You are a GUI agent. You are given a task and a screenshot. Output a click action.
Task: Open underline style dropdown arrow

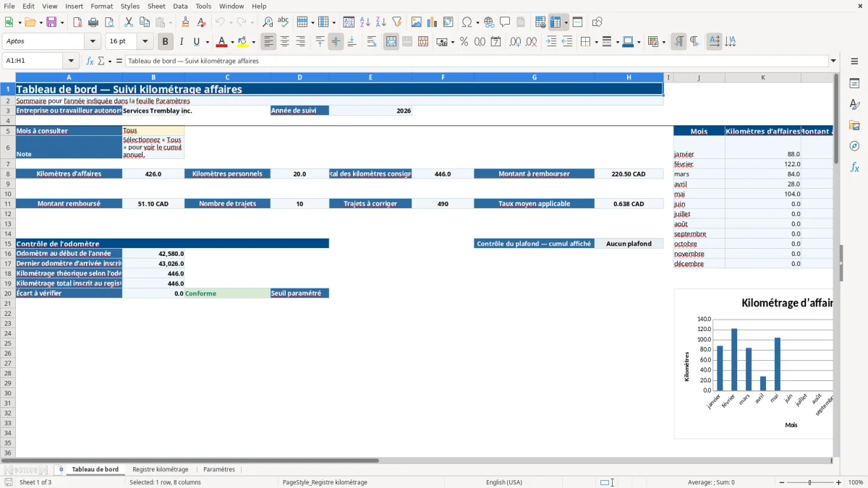(x=206, y=42)
